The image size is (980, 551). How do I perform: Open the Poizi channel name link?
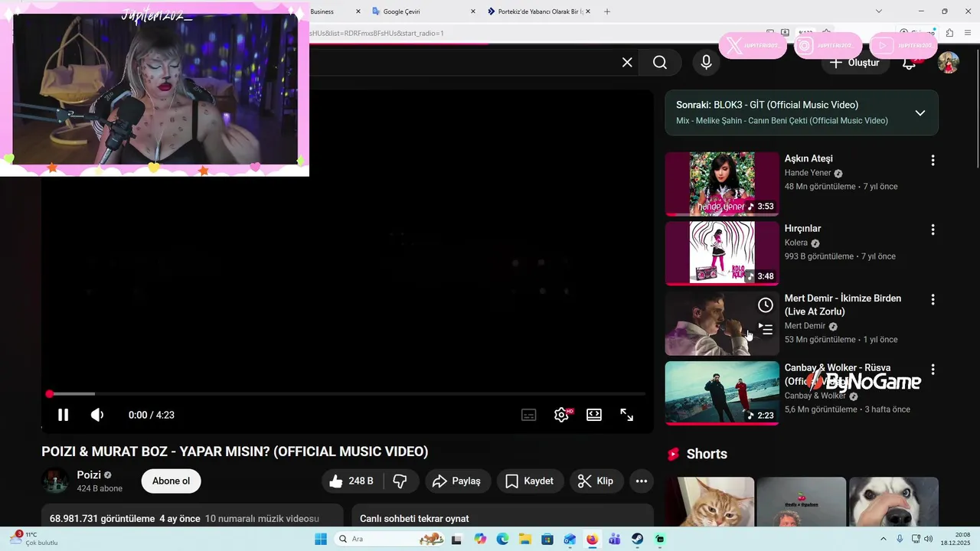click(x=89, y=474)
